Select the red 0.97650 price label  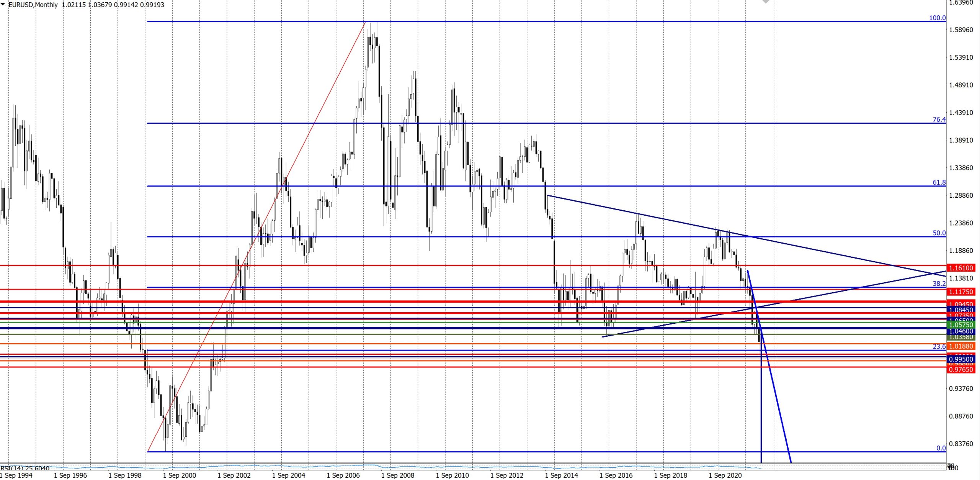[x=960, y=370]
